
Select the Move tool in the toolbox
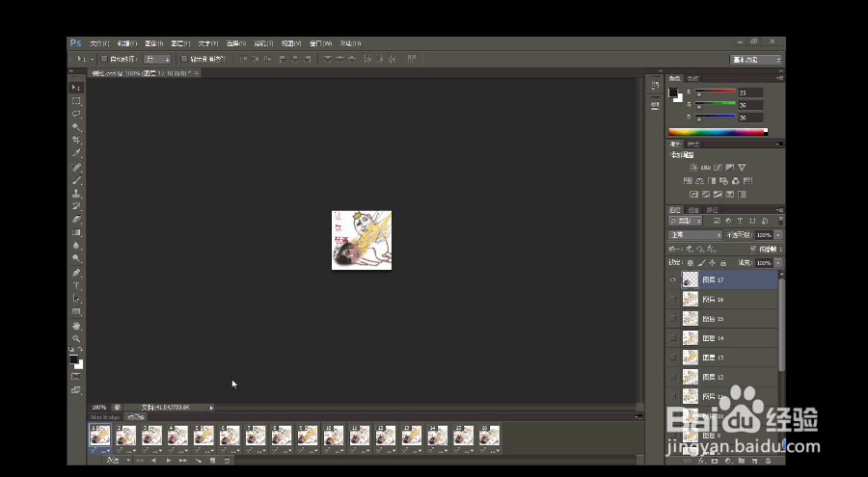pos(76,88)
